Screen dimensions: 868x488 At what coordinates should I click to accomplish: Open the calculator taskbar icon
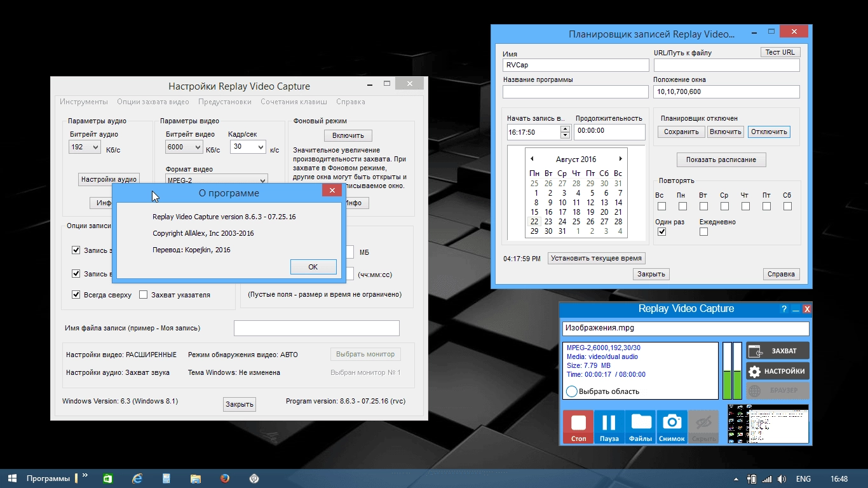166,478
